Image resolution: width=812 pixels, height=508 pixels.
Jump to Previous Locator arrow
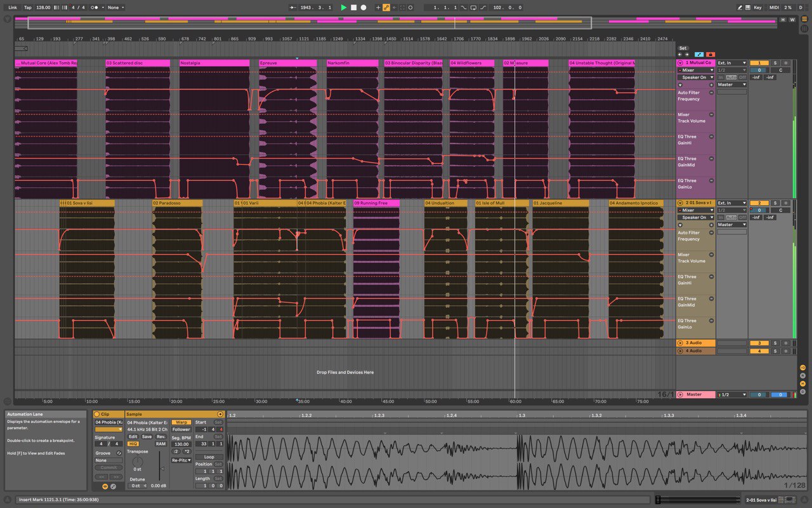680,55
